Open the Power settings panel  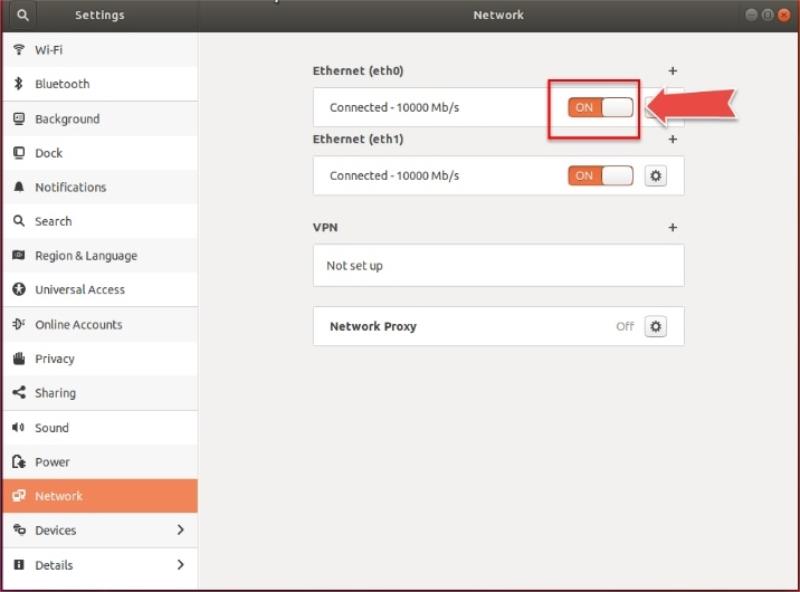[52, 462]
